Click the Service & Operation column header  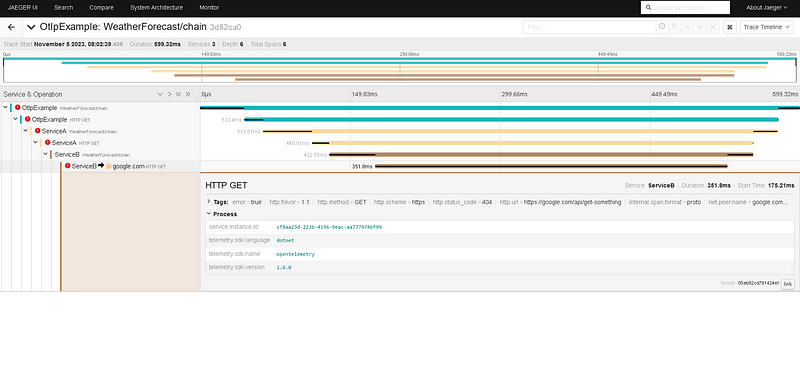pyautogui.click(x=33, y=94)
